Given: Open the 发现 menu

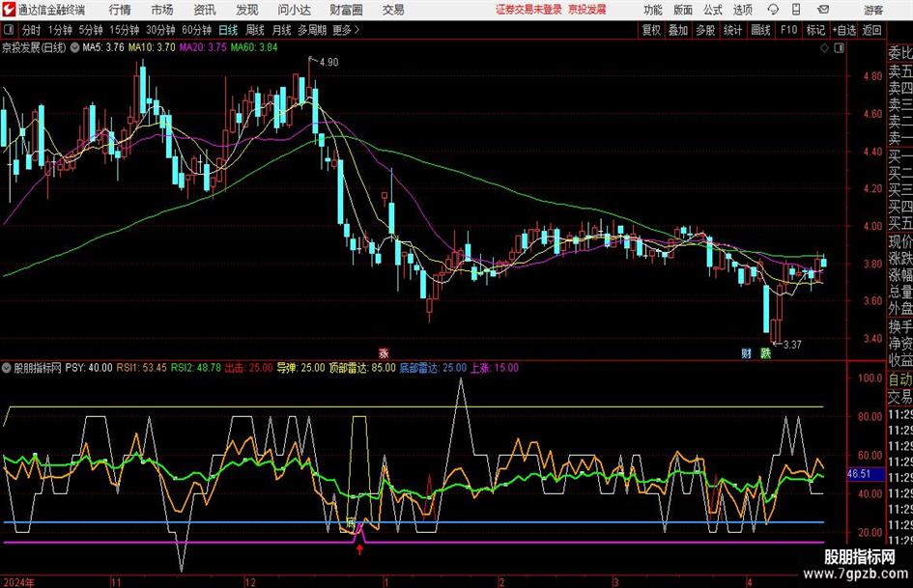Looking at the screenshot, I should pos(247,10).
